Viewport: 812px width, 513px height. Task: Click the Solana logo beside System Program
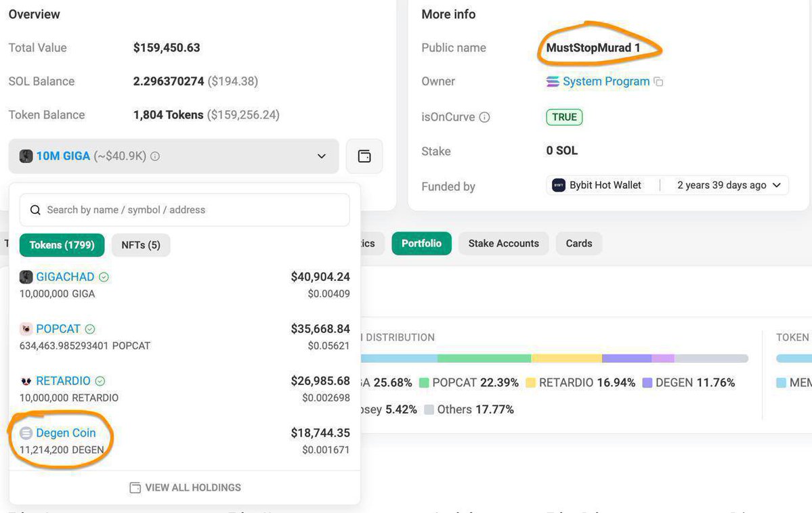553,82
